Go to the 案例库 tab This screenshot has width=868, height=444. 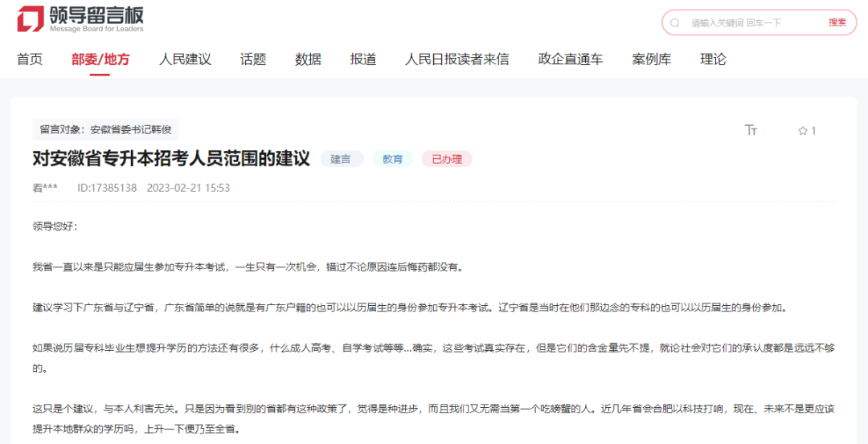(x=651, y=59)
